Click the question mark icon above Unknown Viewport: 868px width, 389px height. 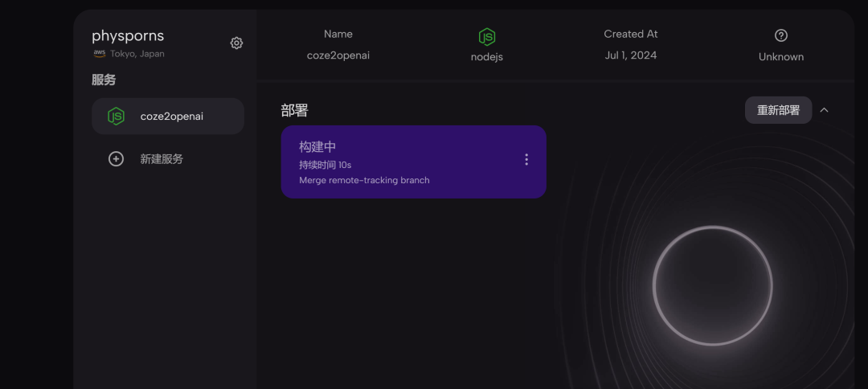pos(781,35)
